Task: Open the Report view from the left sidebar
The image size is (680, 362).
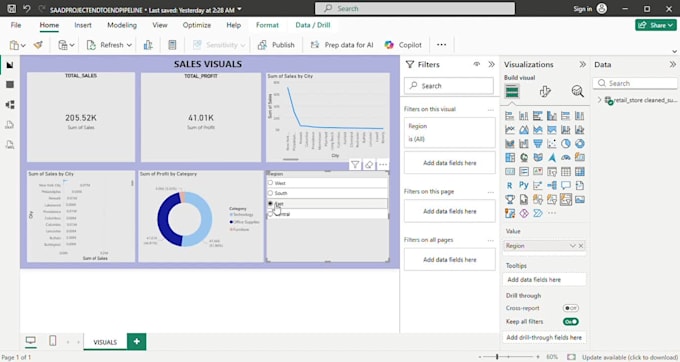Action: pos(10,65)
